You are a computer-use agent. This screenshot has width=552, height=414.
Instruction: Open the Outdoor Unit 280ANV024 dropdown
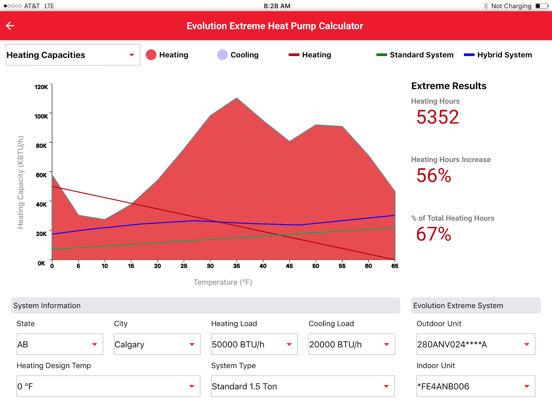click(x=476, y=344)
